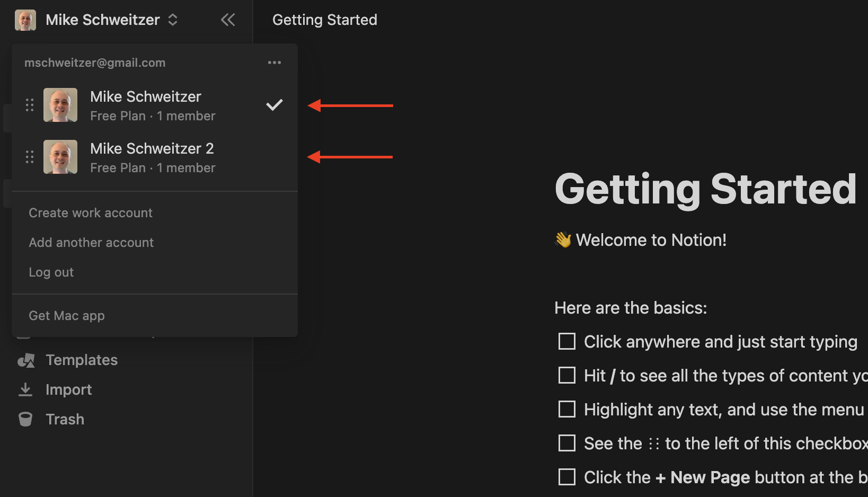
Task: Open Trash label in sidebar
Action: 65,420
